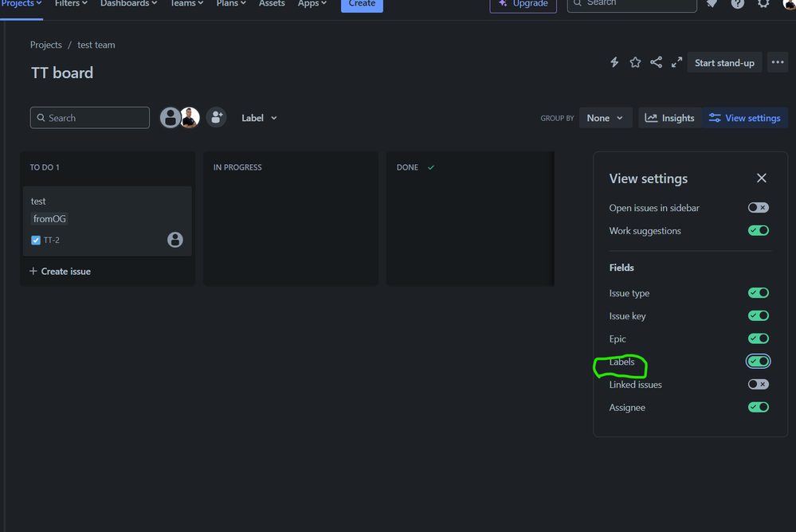Enter full screen with the expand icon
Screen dimensions: 796x532
tap(676, 62)
